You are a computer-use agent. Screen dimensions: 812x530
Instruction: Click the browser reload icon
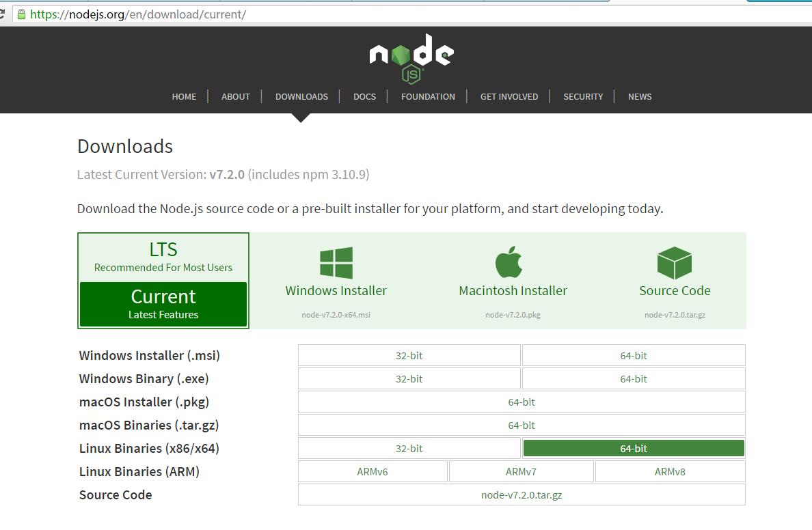[x=2, y=14]
